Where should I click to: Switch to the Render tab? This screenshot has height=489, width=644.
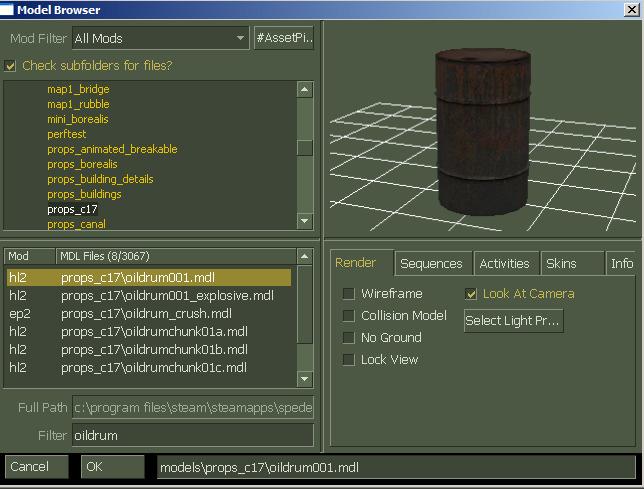361,263
